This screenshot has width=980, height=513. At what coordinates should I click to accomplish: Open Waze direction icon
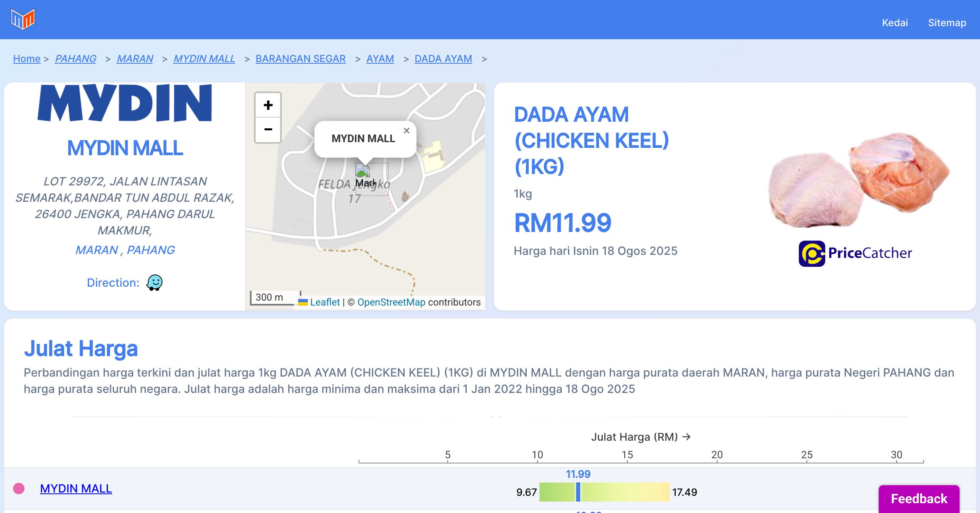(154, 282)
